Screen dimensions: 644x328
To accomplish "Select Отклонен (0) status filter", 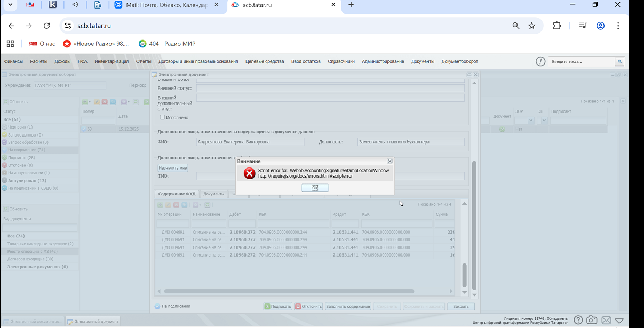I will [39, 165].
